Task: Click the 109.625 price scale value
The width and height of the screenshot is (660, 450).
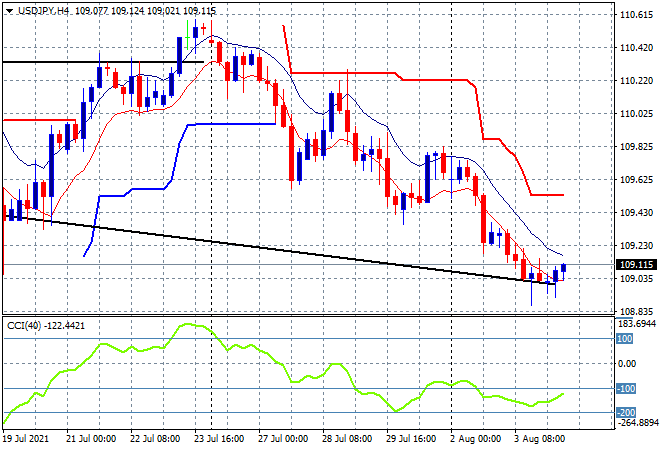Action: (636, 179)
